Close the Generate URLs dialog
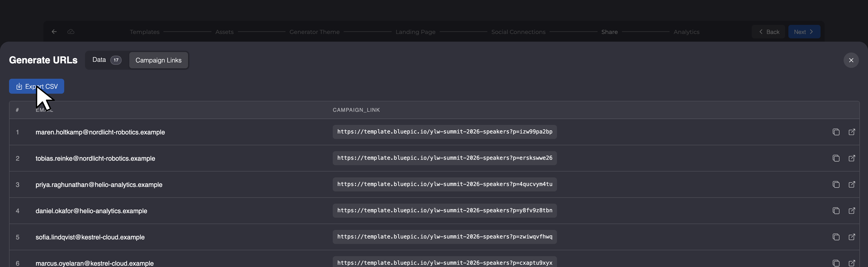 [851, 60]
